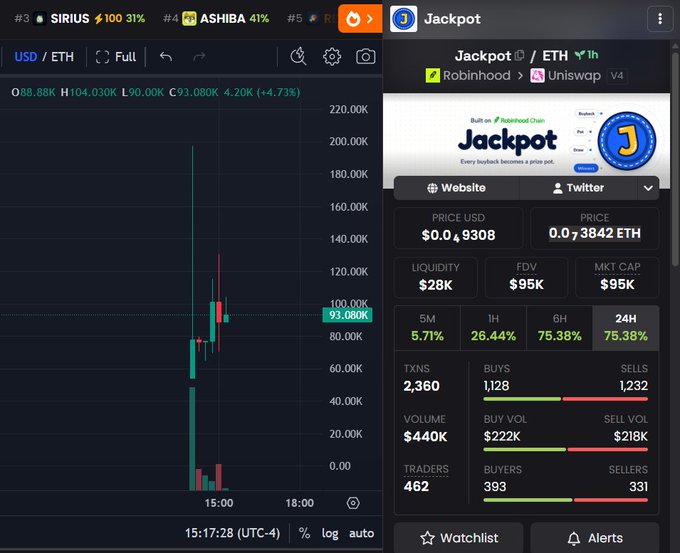Undo last chart action arrow

tap(166, 56)
